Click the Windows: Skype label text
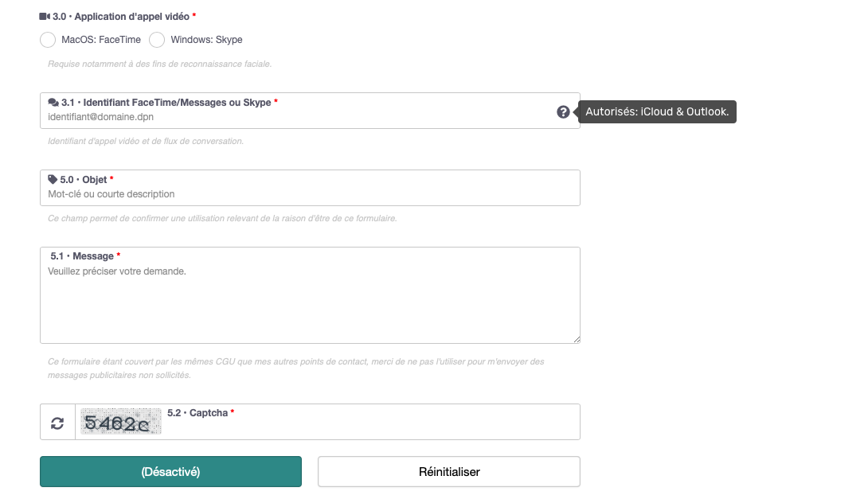Screen dimensions: 868x503 point(206,40)
